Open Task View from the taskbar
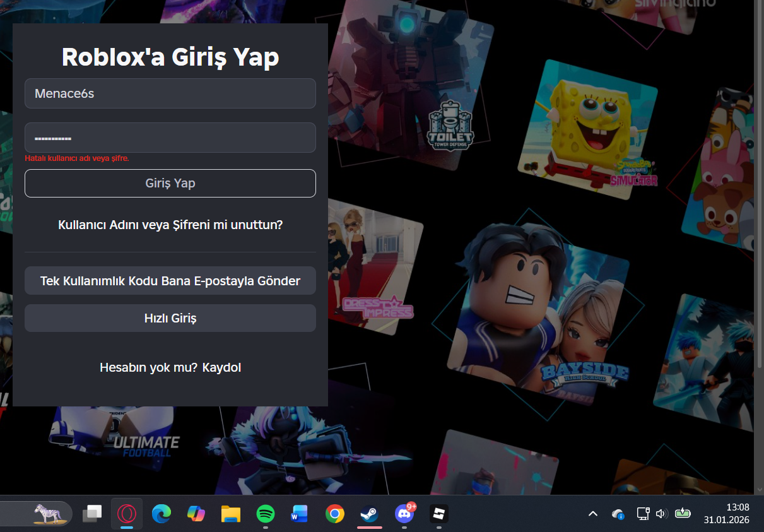 92,514
